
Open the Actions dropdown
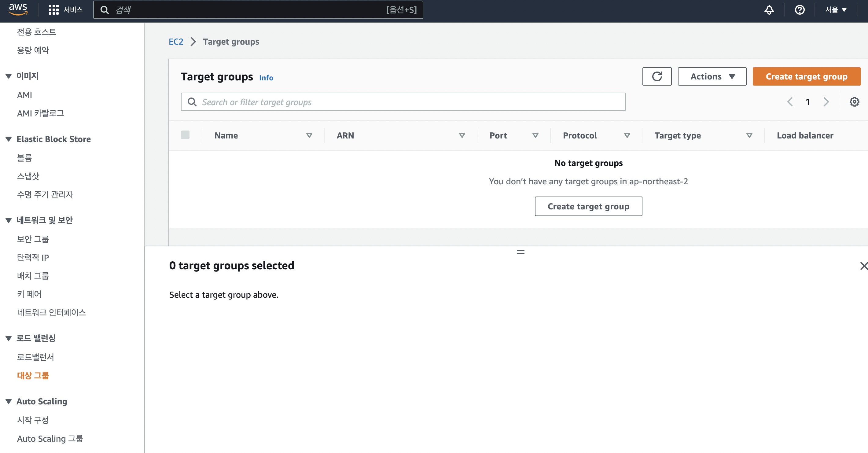click(712, 76)
